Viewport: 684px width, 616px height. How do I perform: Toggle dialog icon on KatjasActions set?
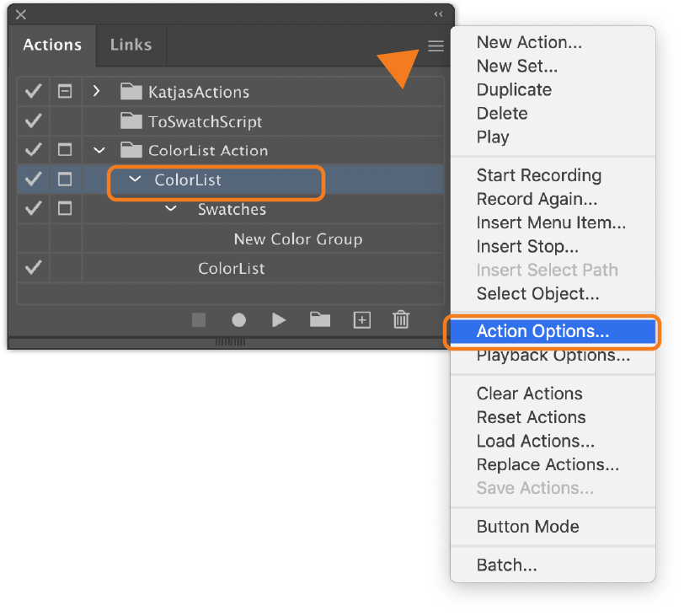click(x=65, y=91)
